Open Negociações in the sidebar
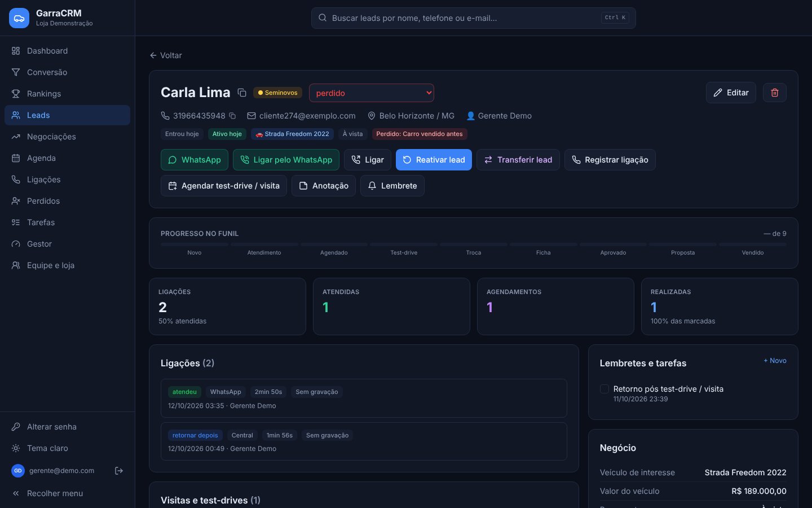Image resolution: width=812 pixels, height=508 pixels. [67, 137]
